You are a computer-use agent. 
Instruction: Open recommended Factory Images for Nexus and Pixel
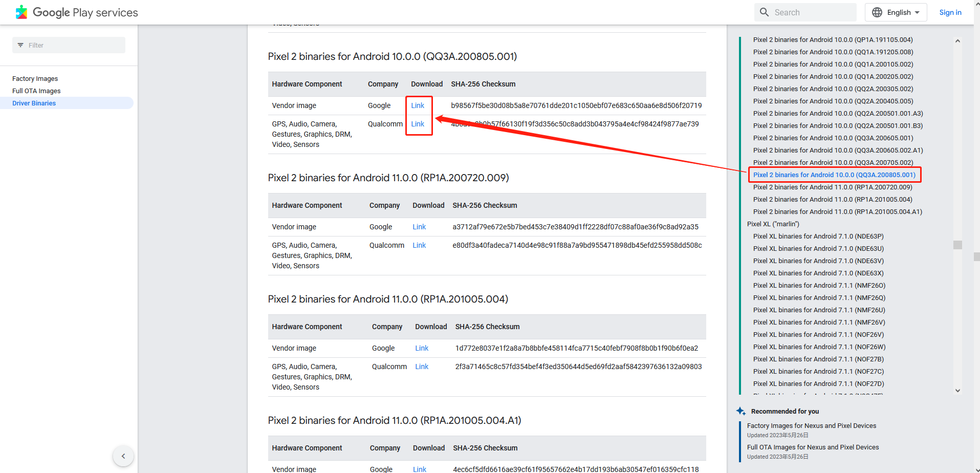[812, 425]
